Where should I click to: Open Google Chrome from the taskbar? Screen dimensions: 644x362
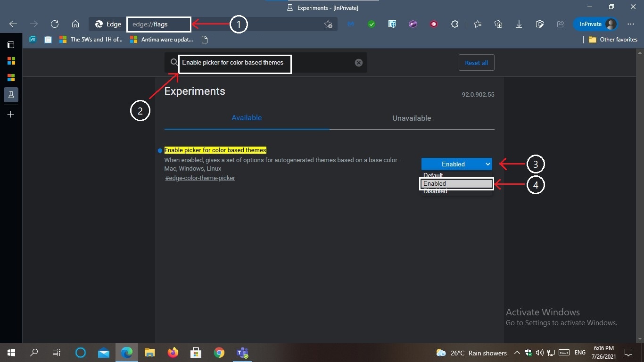(x=219, y=352)
